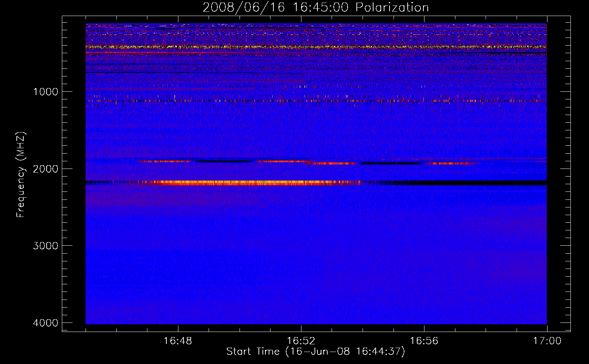The height and width of the screenshot is (364, 589).
Task: Click the '16:48' time tick label
Action: [178, 341]
